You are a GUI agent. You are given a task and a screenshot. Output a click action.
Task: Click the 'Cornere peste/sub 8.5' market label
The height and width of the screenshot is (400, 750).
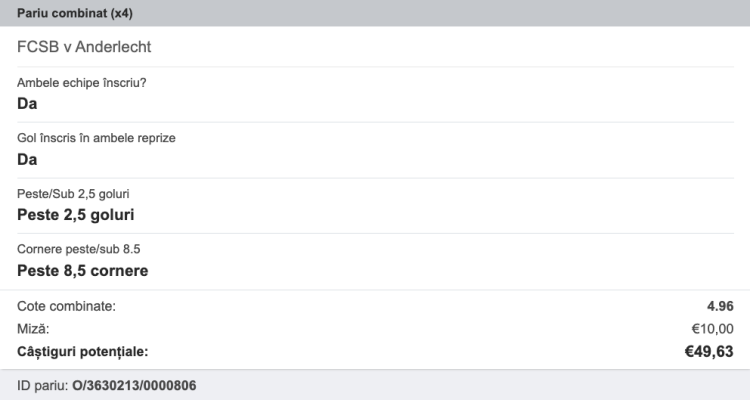coord(79,249)
